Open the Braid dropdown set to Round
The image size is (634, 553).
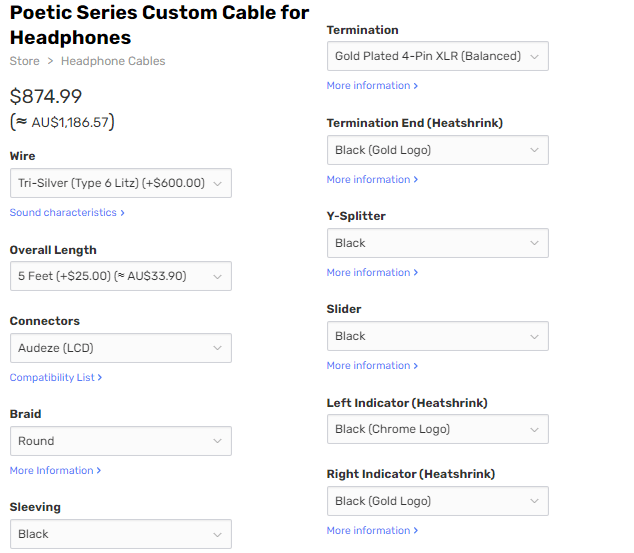point(120,441)
